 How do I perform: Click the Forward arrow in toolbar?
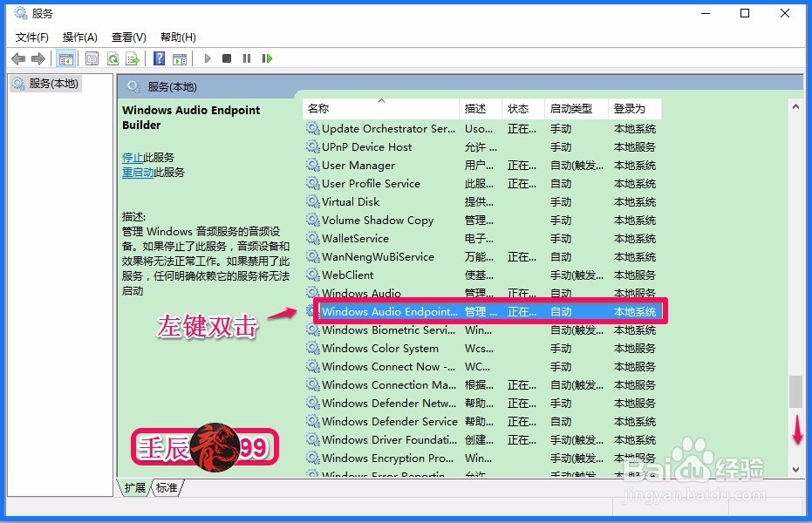38,58
